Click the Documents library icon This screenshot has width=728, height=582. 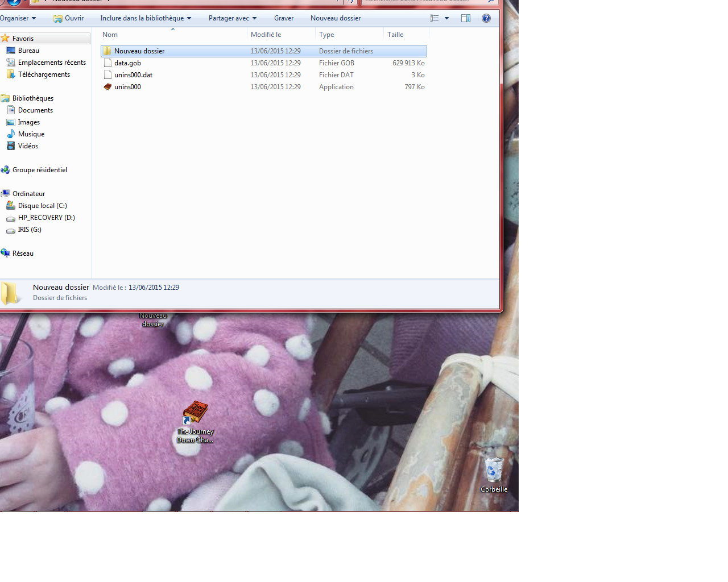[11, 110]
